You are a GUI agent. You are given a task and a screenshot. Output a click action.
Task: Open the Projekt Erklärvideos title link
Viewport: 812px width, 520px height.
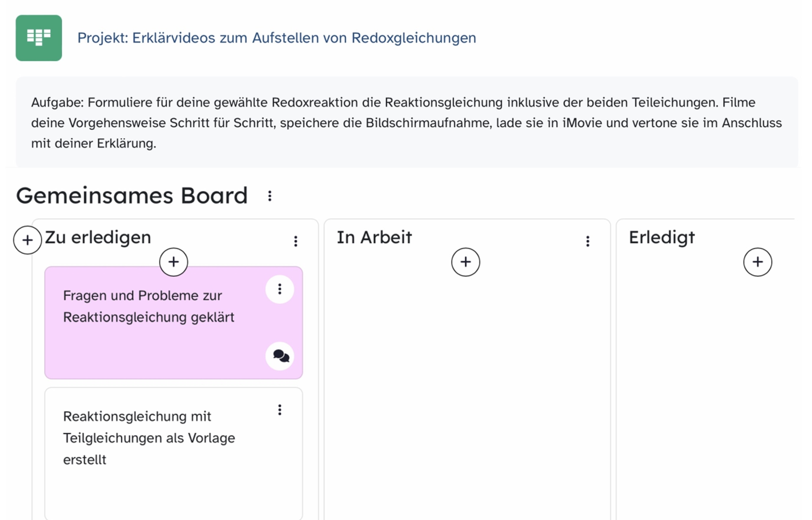(x=276, y=38)
